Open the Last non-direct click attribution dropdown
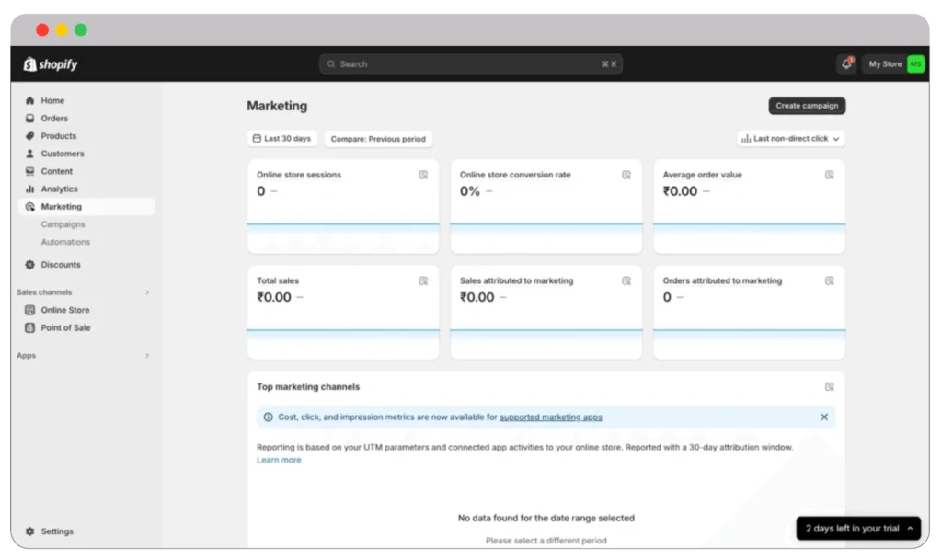This screenshot has width=942, height=560. [790, 138]
